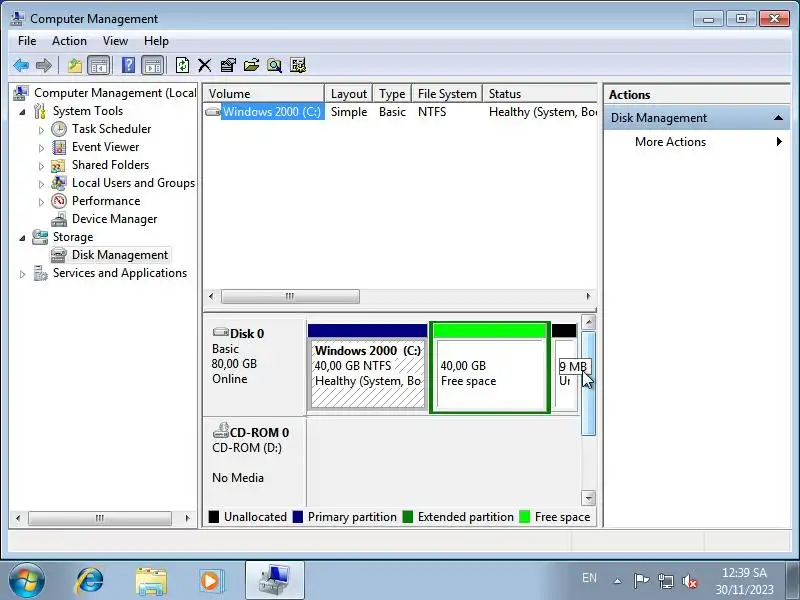Click the Back arrow toolbar icon
The image size is (800, 600).
[21, 65]
